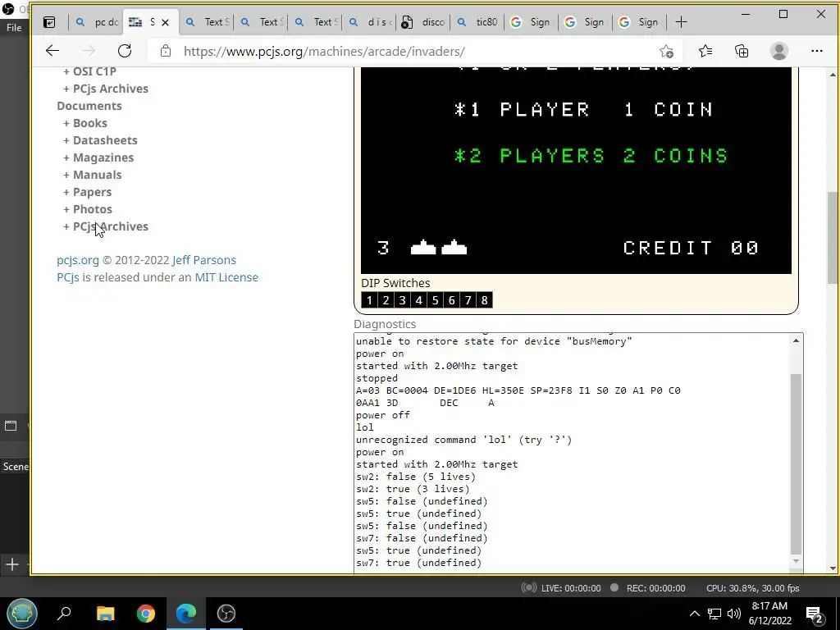Toggle DIP switch 8
Image resolution: width=840 pixels, height=630 pixels.
click(x=484, y=300)
